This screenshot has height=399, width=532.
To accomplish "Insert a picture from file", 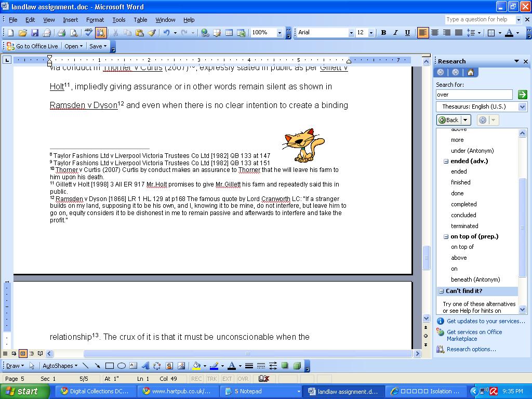I will click(x=181, y=366).
